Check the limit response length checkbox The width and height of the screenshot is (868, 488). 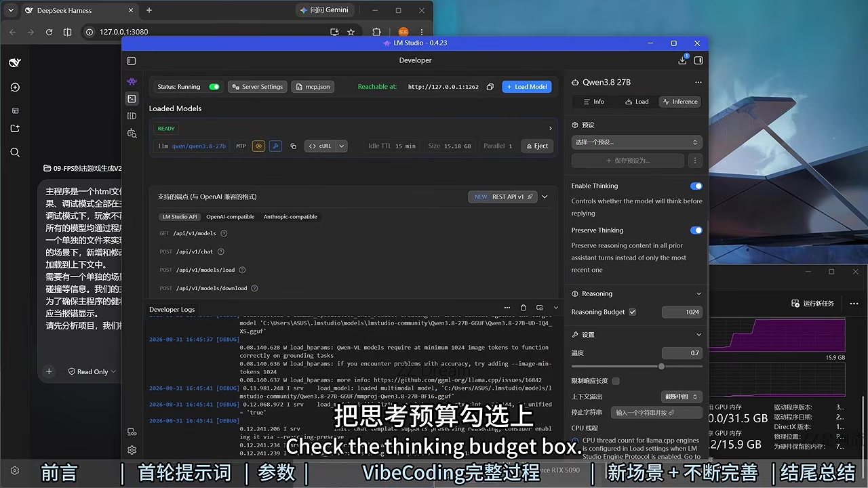point(616,381)
